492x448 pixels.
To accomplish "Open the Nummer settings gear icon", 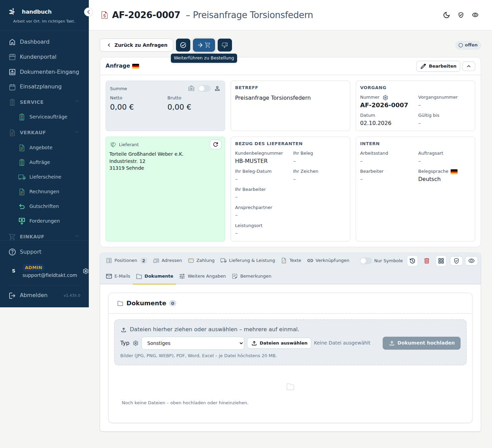I will pyautogui.click(x=385, y=98).
